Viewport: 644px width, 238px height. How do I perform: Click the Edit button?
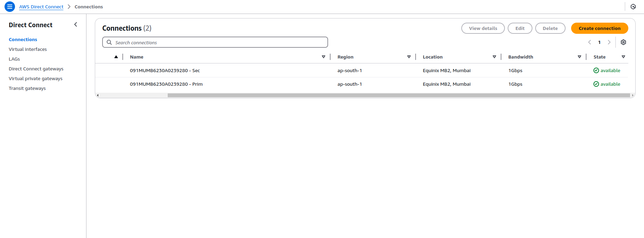[520, 28]
